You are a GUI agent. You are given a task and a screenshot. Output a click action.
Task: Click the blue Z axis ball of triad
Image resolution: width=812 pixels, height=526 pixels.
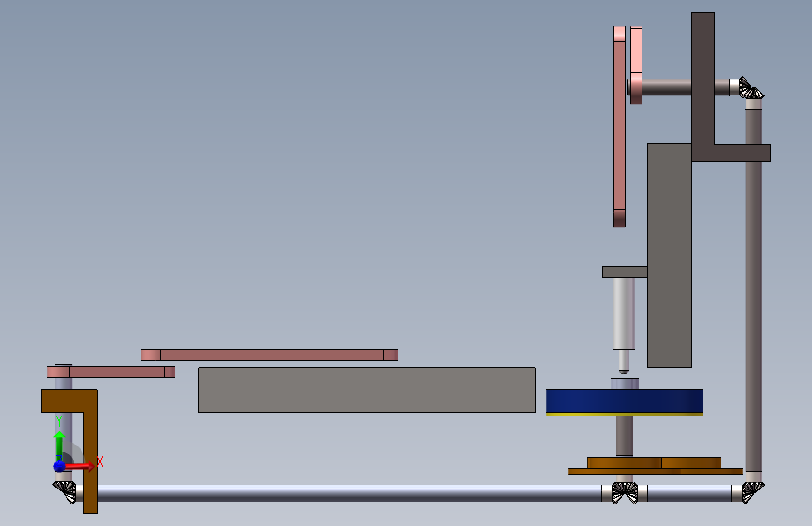tap(60, 466)
